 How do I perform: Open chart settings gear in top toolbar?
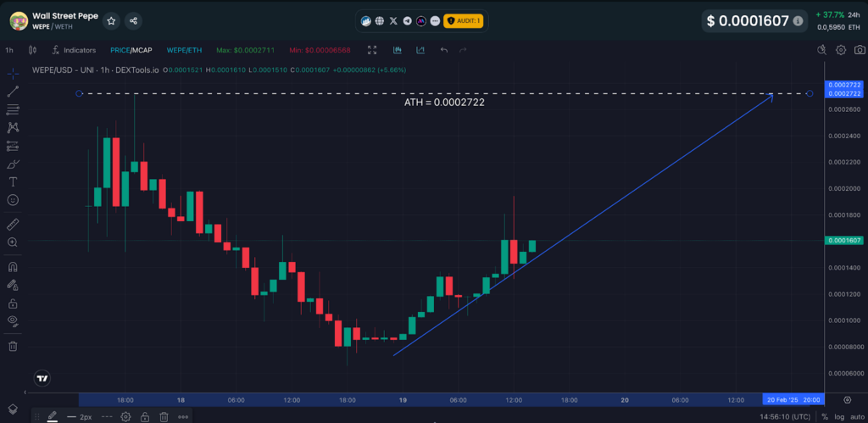coord(840,50)
